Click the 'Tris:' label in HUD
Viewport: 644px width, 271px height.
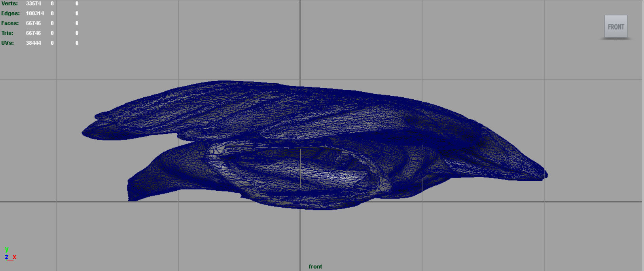[7, 33]
